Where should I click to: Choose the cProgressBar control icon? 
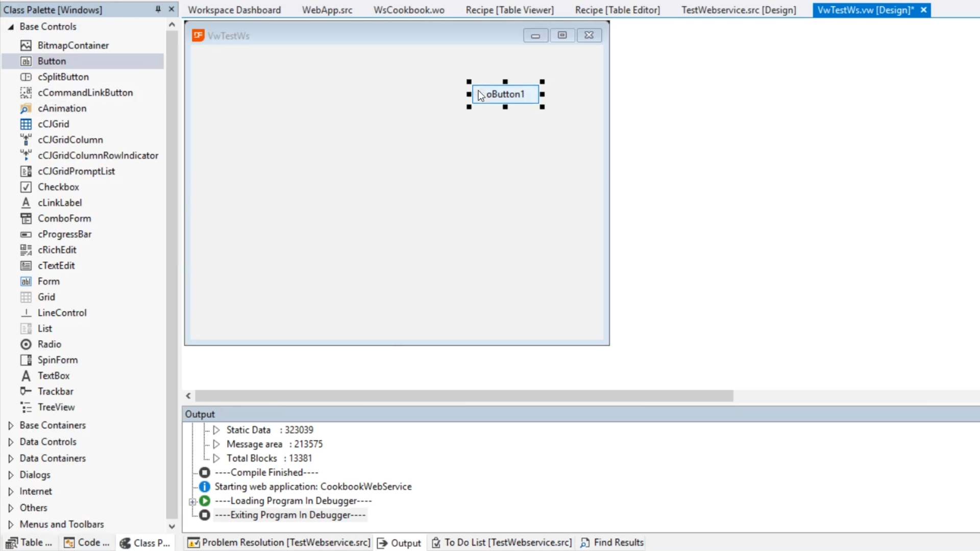pos(26,234)
